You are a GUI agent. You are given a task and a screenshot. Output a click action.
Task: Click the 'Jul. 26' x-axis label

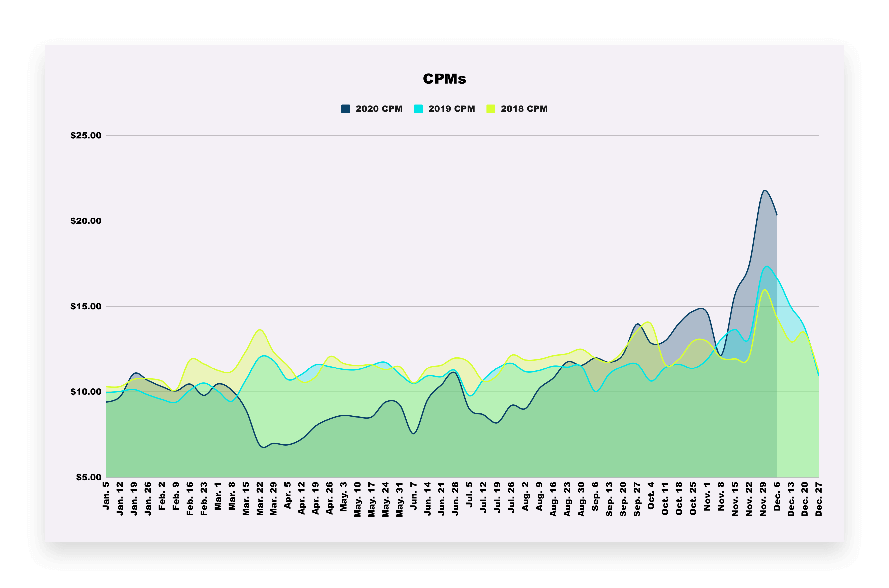pos(511,497)
